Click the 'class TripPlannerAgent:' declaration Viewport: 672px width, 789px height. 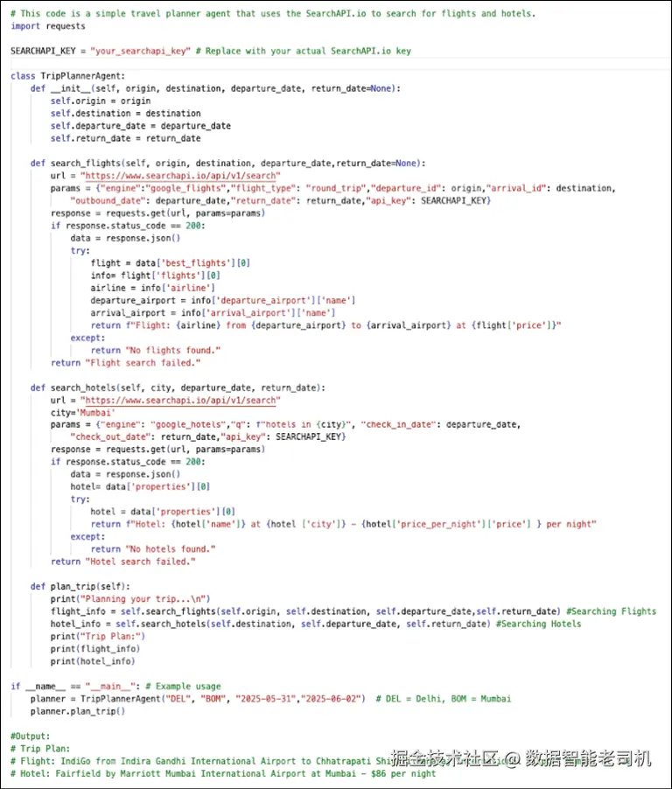68,76
